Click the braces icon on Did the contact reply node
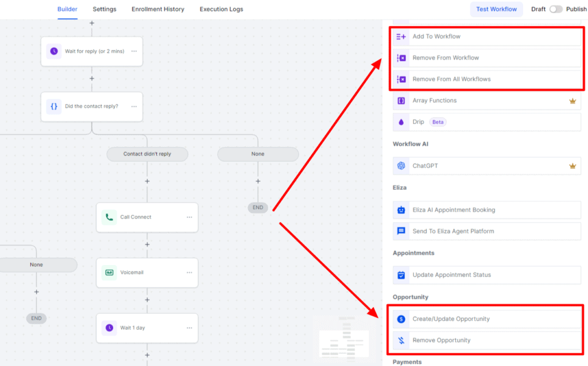The height and width of the screenshot is (366, 588). (54, 106)
